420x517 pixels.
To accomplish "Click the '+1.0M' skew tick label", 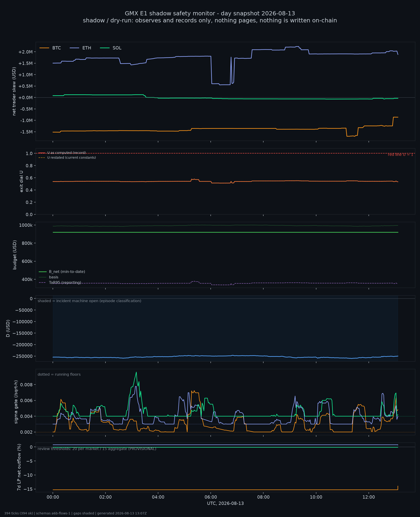I will click(25, 75).
